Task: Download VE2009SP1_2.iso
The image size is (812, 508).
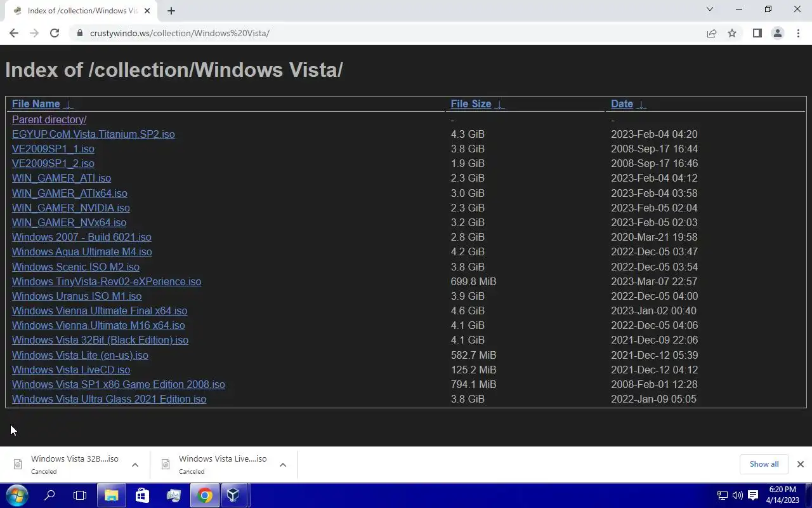Action: (53, 163)
